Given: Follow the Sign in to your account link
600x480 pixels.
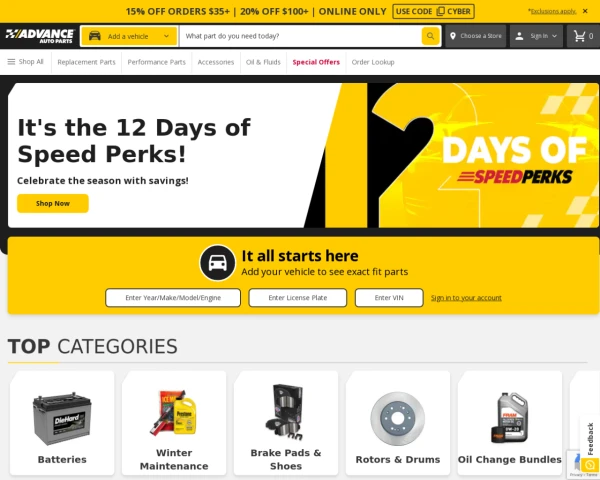Looking at the screenshot, I should coord(466,298).
